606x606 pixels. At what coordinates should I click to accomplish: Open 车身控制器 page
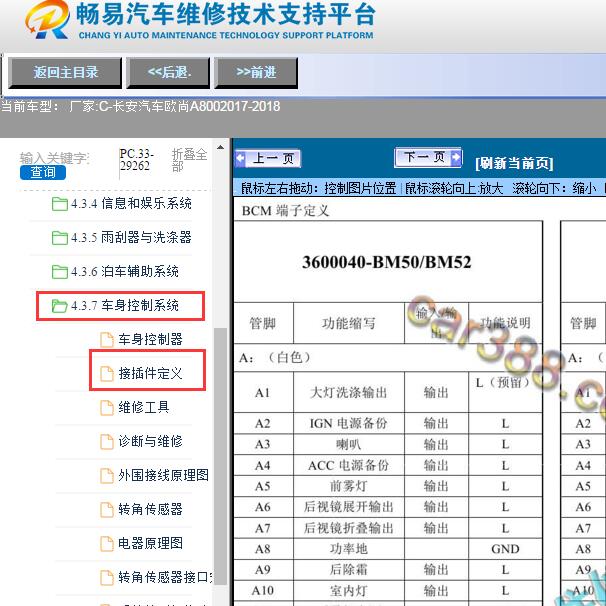tap(150, 339)
